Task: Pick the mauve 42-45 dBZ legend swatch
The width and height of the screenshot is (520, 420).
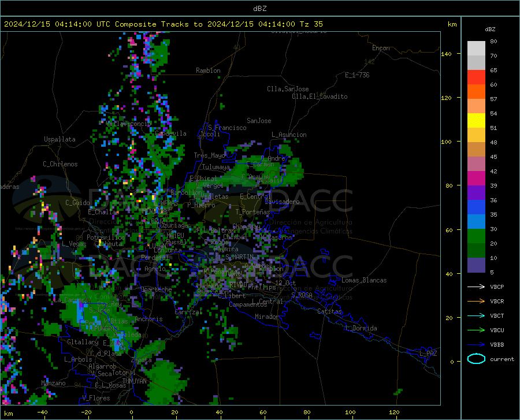Action: (476, 164)
